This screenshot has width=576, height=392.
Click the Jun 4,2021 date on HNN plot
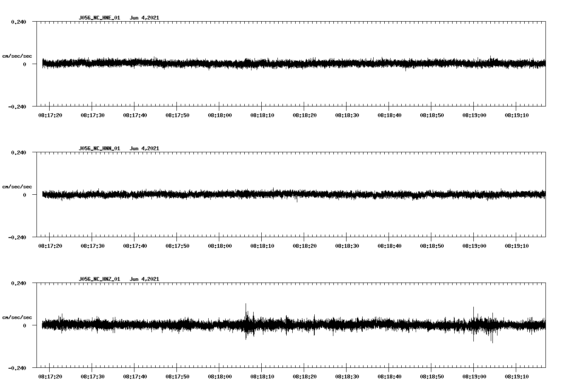145,148
